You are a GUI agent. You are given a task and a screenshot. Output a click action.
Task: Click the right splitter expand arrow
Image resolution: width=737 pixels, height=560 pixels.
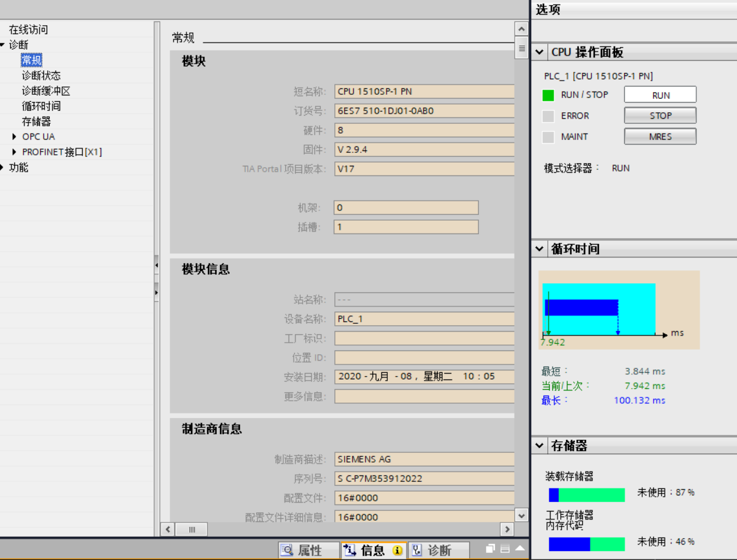point(156,292)
